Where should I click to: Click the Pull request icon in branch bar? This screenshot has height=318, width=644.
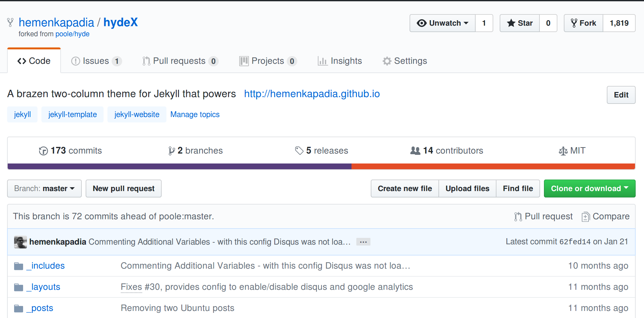[x=518, y=217]
